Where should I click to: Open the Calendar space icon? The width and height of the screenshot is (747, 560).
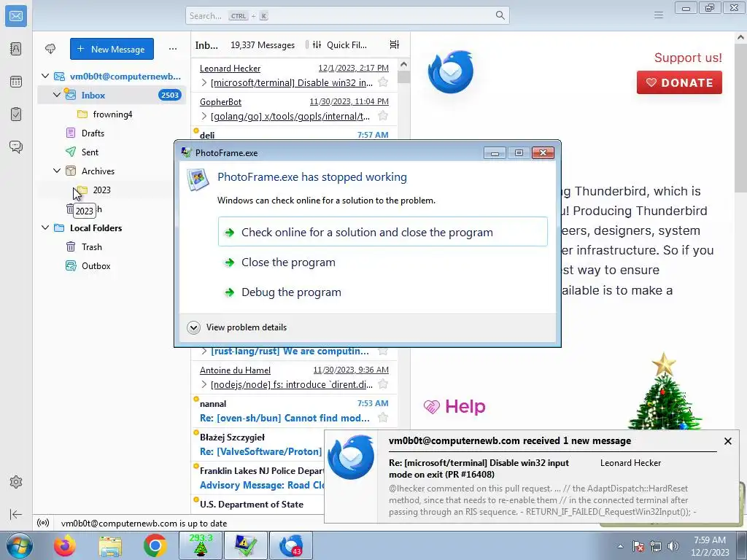[16, 82]
